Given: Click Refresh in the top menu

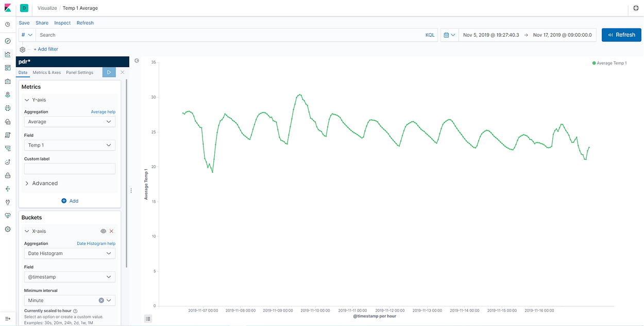Looking at the screenshot, I should pos(85,23).
